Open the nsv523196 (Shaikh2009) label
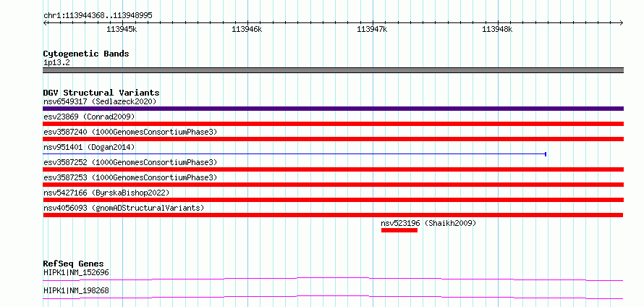The image size is (644, 307). [428, 223]
